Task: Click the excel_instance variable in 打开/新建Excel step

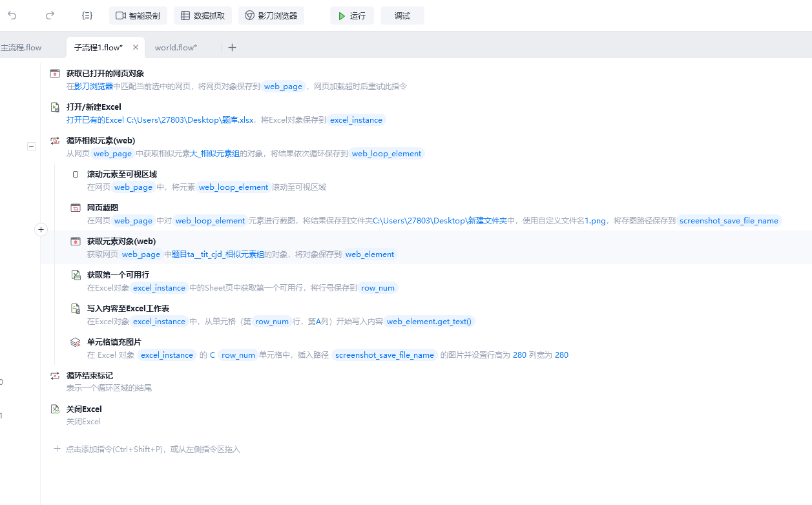Action: tap(357, 119)
